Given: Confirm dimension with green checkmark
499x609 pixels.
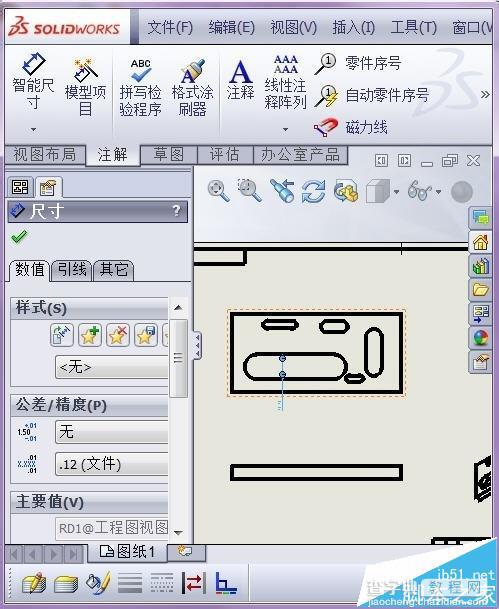Looking at the screenshot, I should coord(19,237).
